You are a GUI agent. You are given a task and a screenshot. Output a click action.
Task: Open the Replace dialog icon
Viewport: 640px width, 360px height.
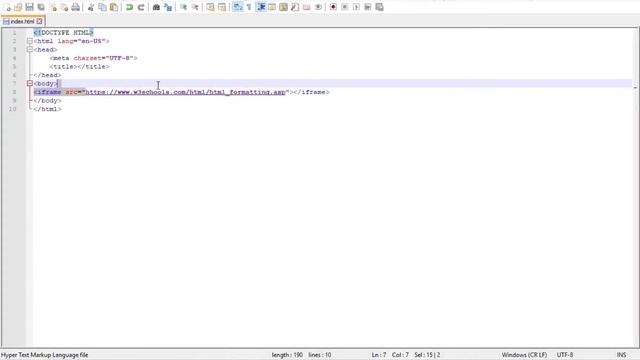coord(168,7)
